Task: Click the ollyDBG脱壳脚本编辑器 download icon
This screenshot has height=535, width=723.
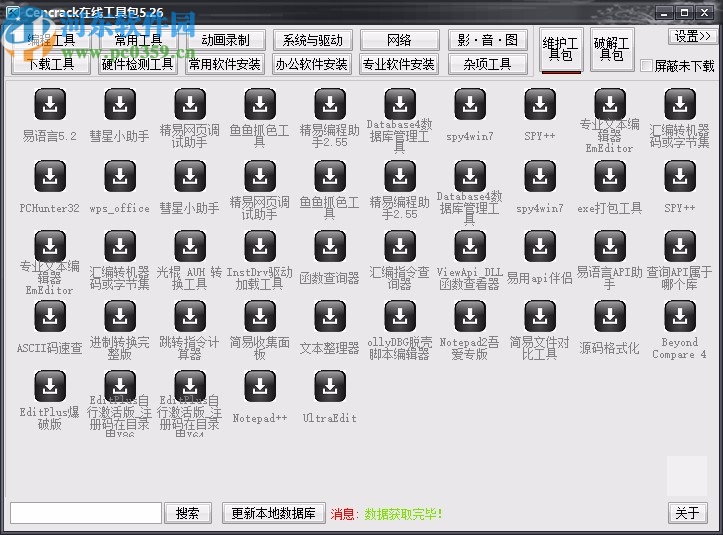Action: coord(400,316)
